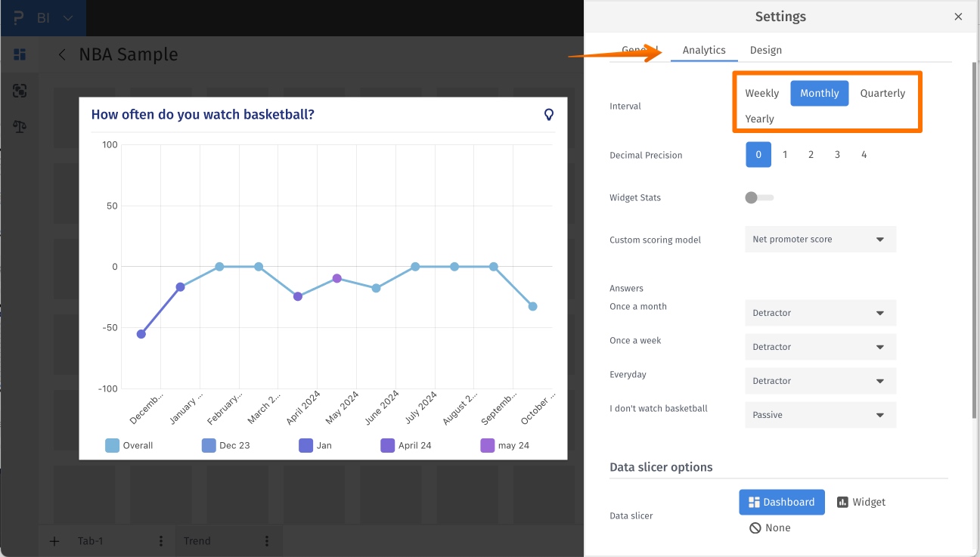Add a new tab with plus icon
This screenshot has height=557, width=980.
[54, 541]
